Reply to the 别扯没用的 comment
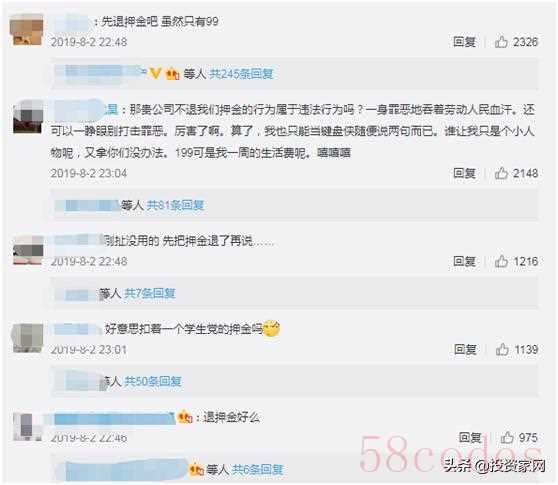This screenshot has width=558, height=485. tap(464, 261)
